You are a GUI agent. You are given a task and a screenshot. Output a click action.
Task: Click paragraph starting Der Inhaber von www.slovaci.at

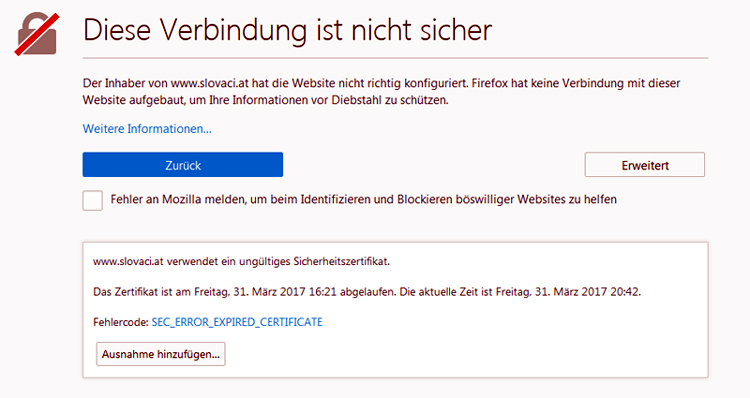(x=381, y=91)
